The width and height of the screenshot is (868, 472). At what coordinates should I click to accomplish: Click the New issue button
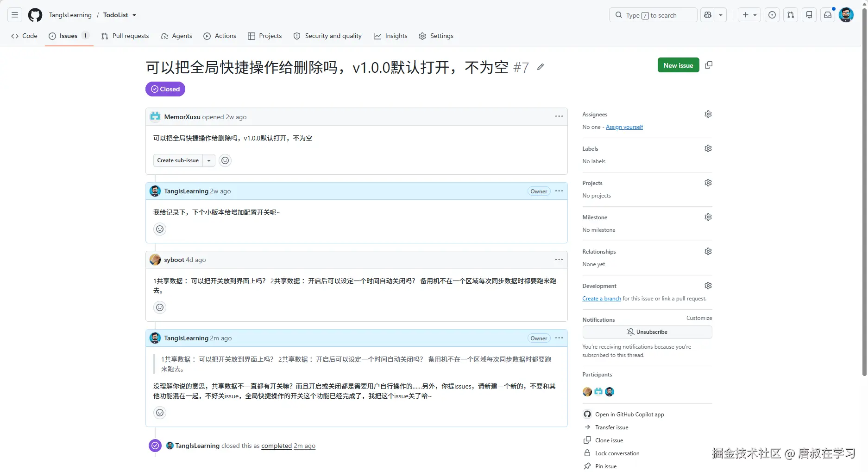tap(678, 65)
